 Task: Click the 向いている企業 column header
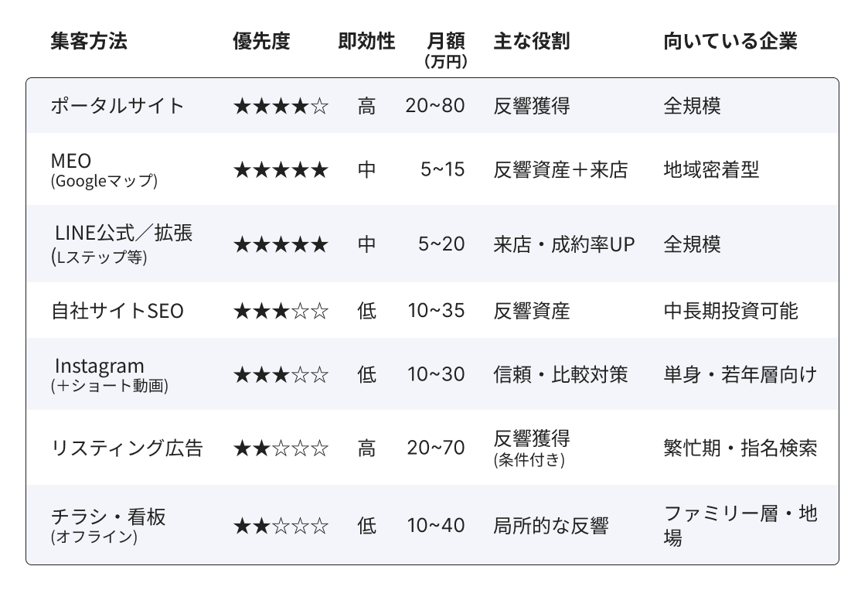tap(730, 42)
